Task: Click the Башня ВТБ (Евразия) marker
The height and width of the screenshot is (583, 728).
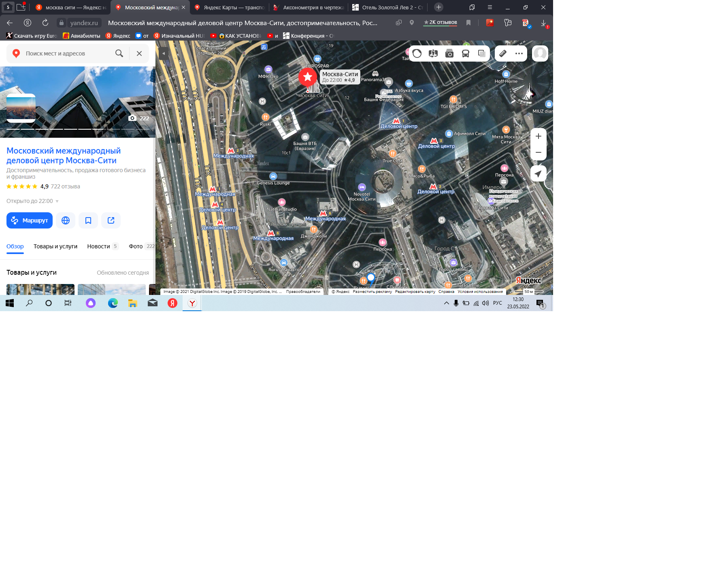Action: coord(305,137)
